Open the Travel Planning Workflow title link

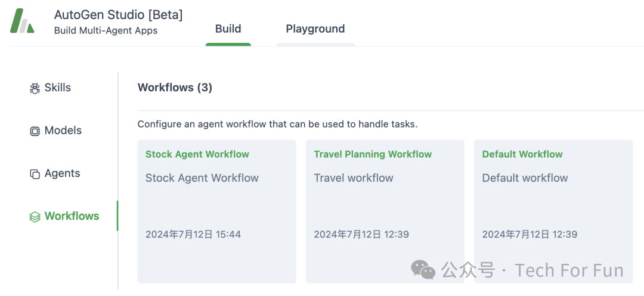tap(373, 154)
